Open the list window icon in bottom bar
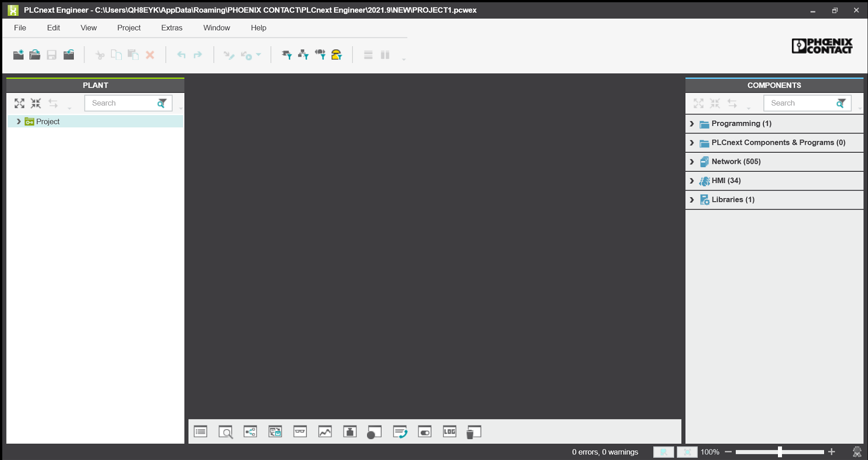The image size is (868, 460). pyautogui.click(x=201, y=432)
